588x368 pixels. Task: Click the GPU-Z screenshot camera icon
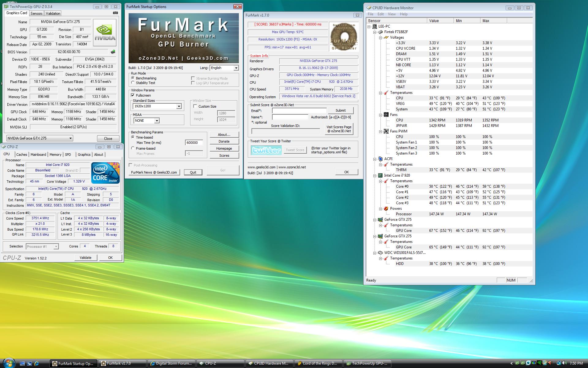tap(115, 13)
